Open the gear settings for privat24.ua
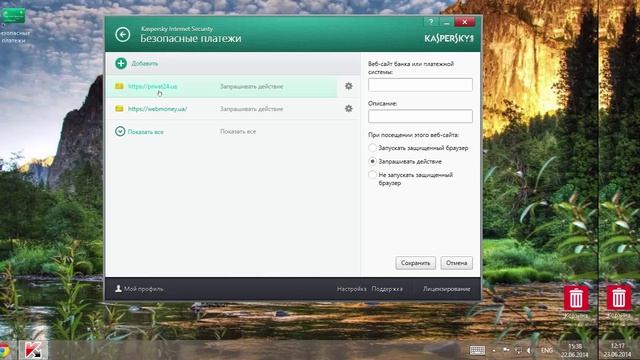This screenshot has height=360, width=640. (x=349, y=86)
